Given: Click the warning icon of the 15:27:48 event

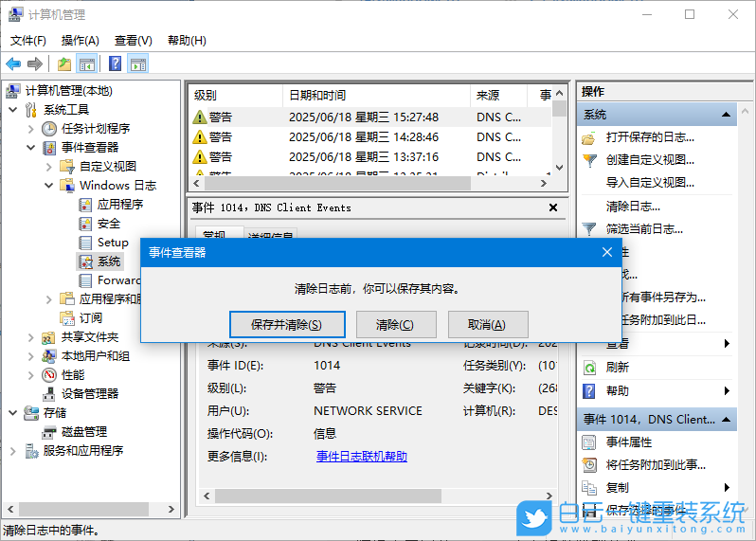Looking at the screenshot, I should click(x=200, y=117).
